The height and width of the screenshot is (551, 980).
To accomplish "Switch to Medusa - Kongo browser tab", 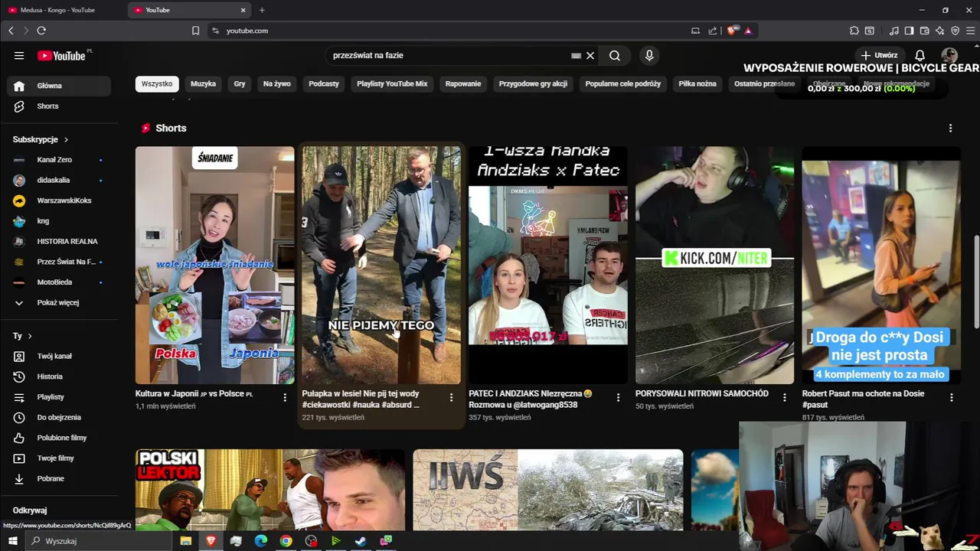I will tap(63, 10).
